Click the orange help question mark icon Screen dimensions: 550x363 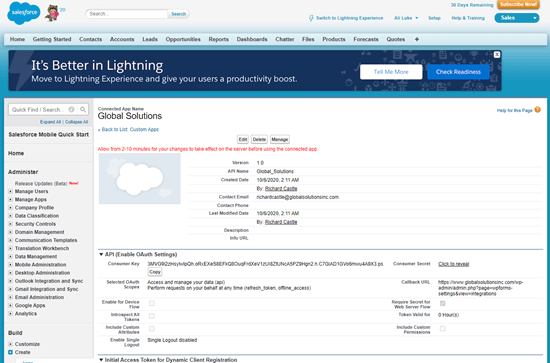pos(537,110)
